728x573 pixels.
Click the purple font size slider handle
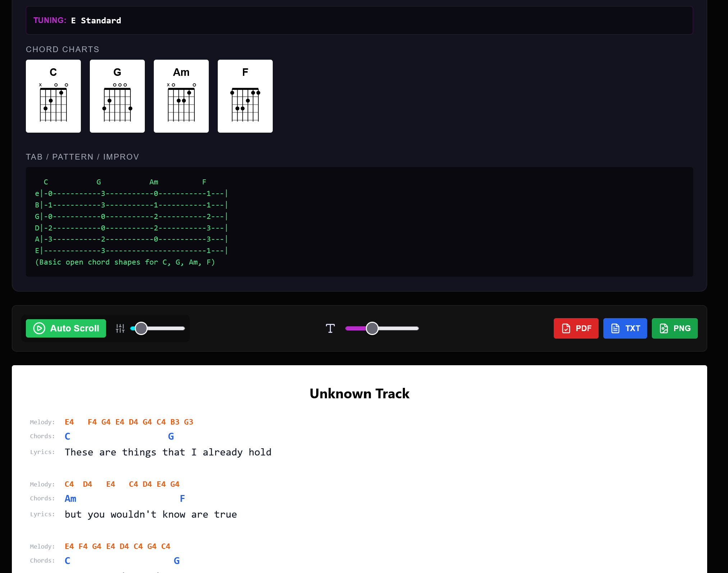[x=372, y=328]
